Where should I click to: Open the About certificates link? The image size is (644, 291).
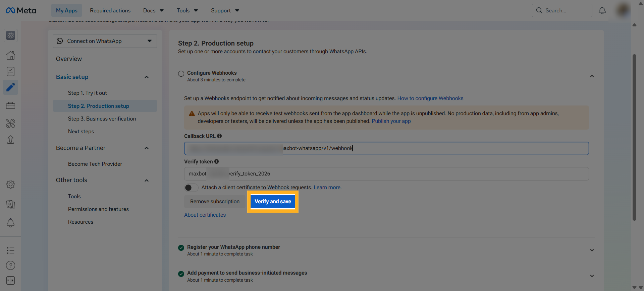(x=205, y=215)
